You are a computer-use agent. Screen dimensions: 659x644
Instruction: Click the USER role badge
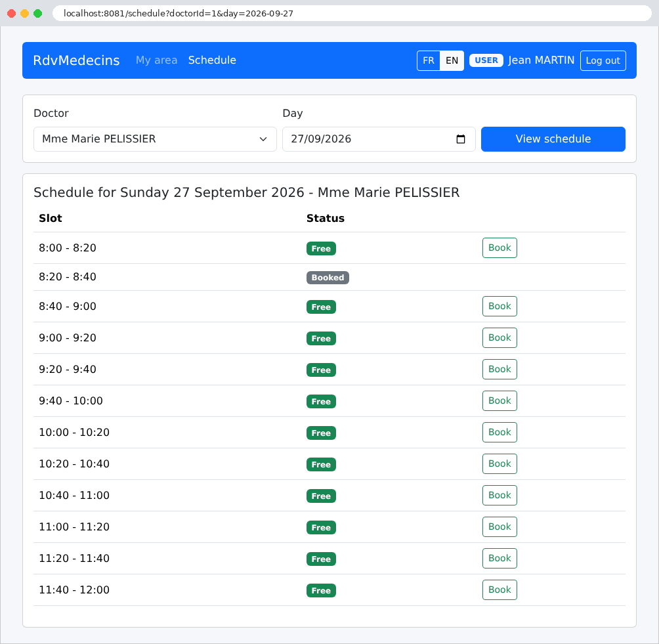tap(486, 60)
